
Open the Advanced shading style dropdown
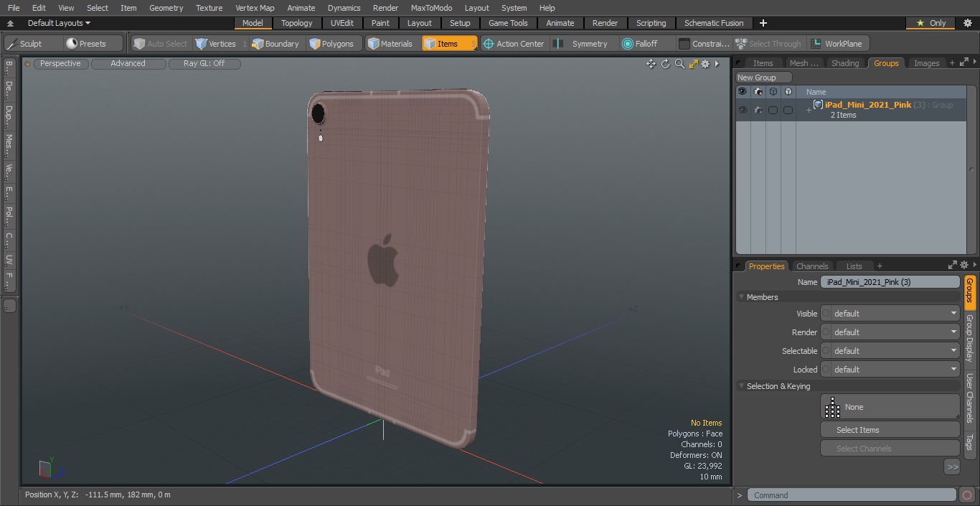coord(128,64)
